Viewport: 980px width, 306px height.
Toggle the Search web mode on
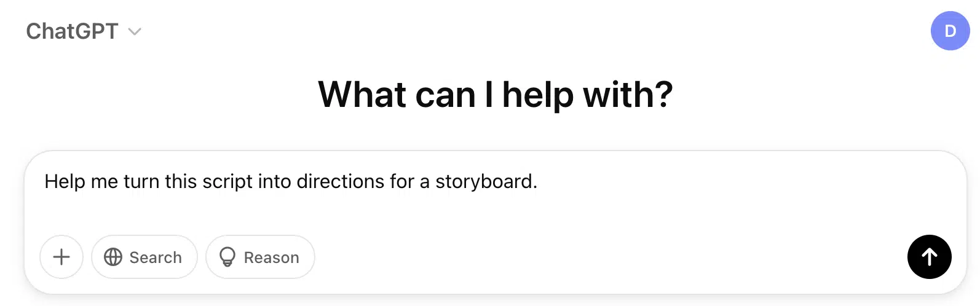pos(144,257)
